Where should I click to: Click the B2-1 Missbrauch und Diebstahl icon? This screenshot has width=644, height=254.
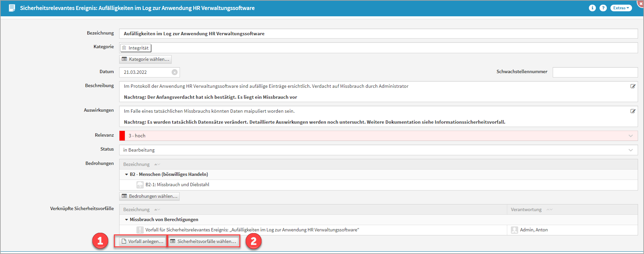point(140,185)
